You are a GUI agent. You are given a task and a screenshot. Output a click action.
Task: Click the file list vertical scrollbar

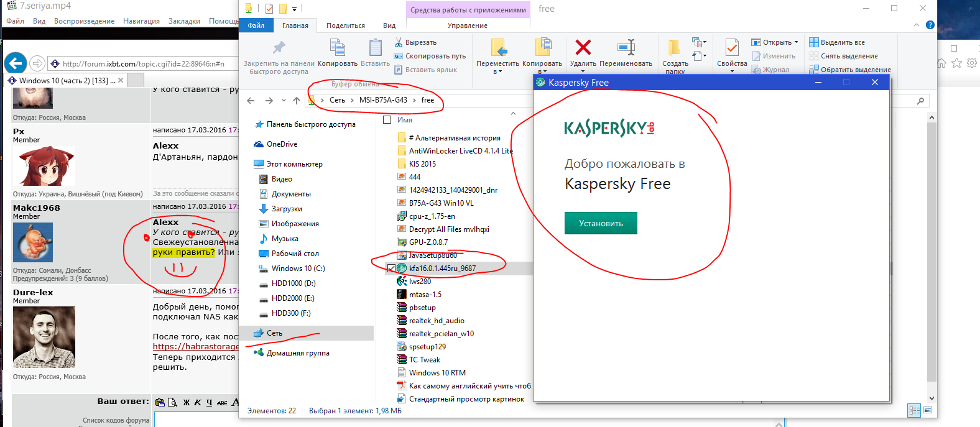[x=931, y=249]
